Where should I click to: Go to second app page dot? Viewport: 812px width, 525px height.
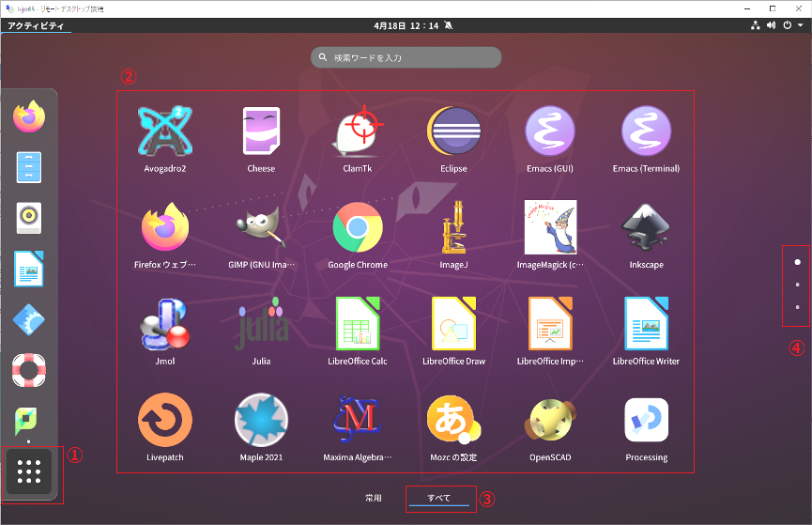[x=798, y=285]
